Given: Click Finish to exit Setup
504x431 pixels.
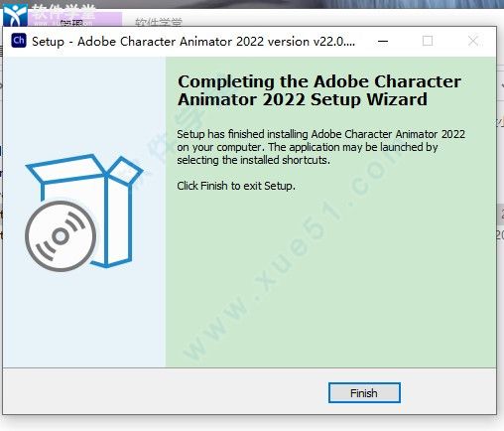Looking at the screenshot, I should click(364, 393).
